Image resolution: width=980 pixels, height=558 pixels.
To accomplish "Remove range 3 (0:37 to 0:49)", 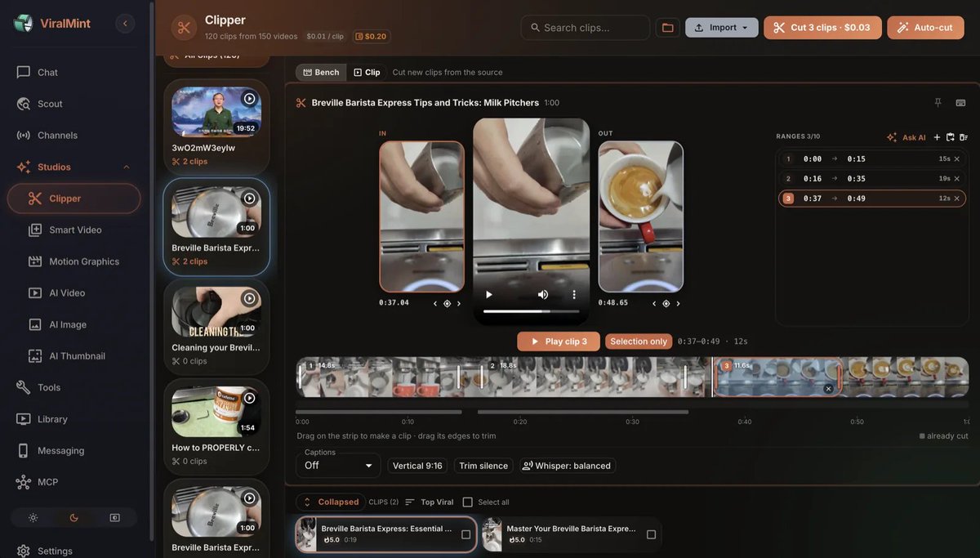I will click(957, 199).
